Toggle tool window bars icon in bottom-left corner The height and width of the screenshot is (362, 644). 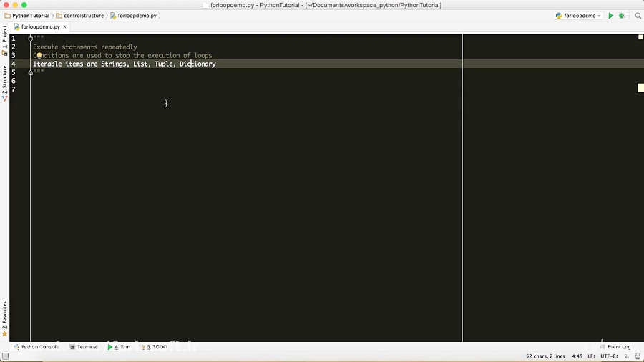[5, 356]
